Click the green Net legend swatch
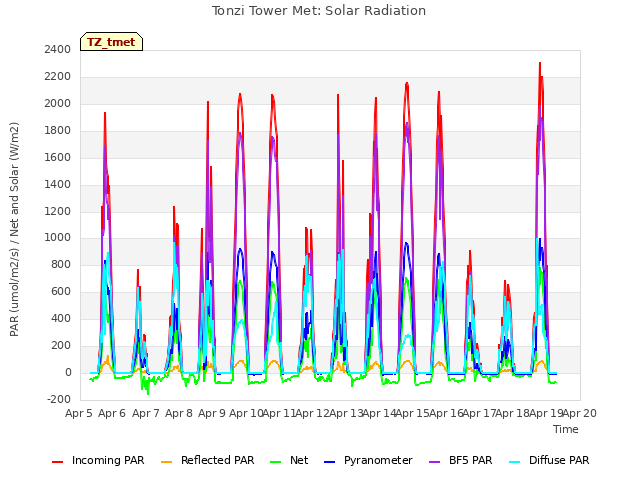 coord(276,462)
